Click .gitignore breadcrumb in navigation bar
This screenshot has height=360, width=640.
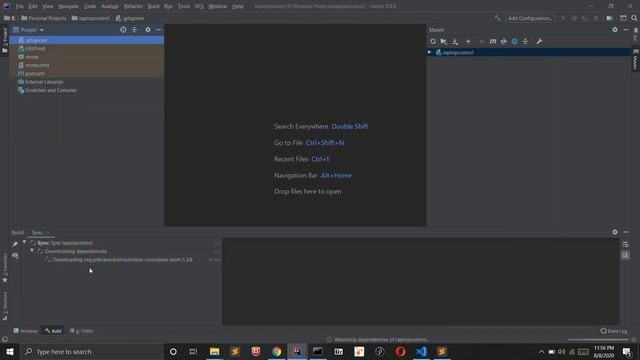tap(130, 18)
